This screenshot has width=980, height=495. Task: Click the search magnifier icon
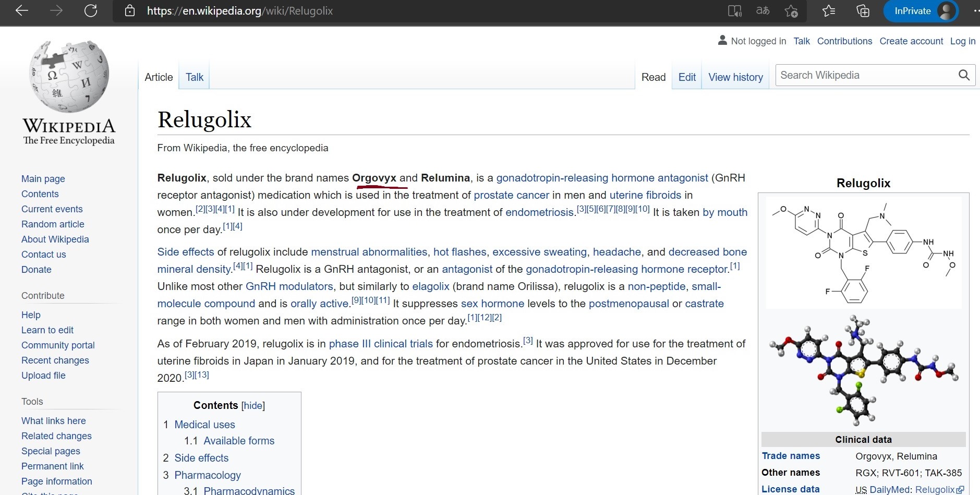click(x=964, y=75)
